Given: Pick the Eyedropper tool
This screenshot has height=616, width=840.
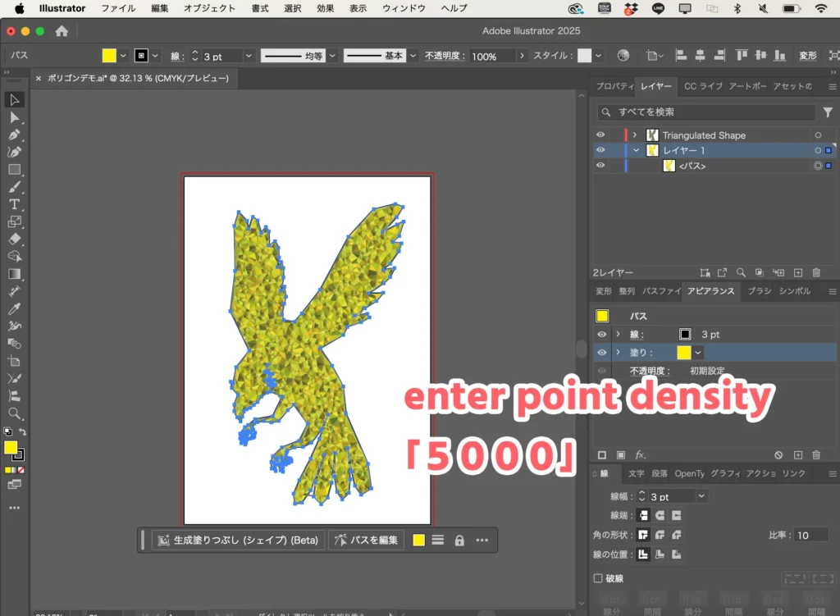Looking at the screenshot, I should pyautogui.click(x=15, y=309).
